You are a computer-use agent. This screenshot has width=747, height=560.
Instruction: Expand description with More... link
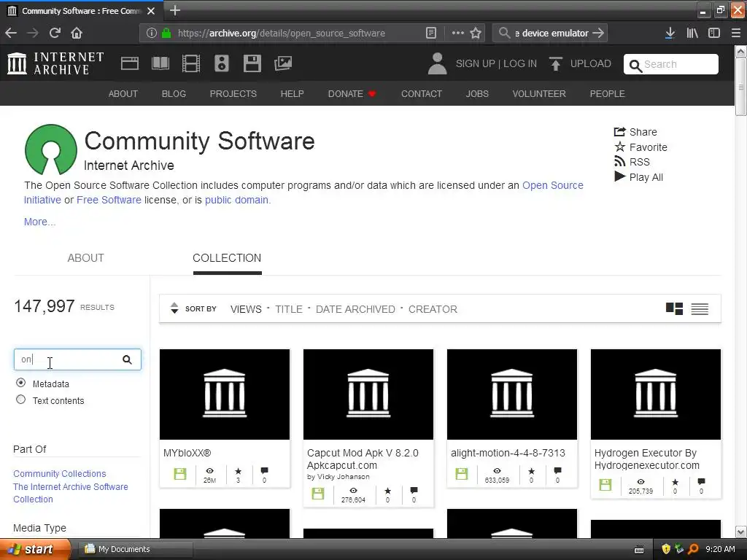pos(39,222)
